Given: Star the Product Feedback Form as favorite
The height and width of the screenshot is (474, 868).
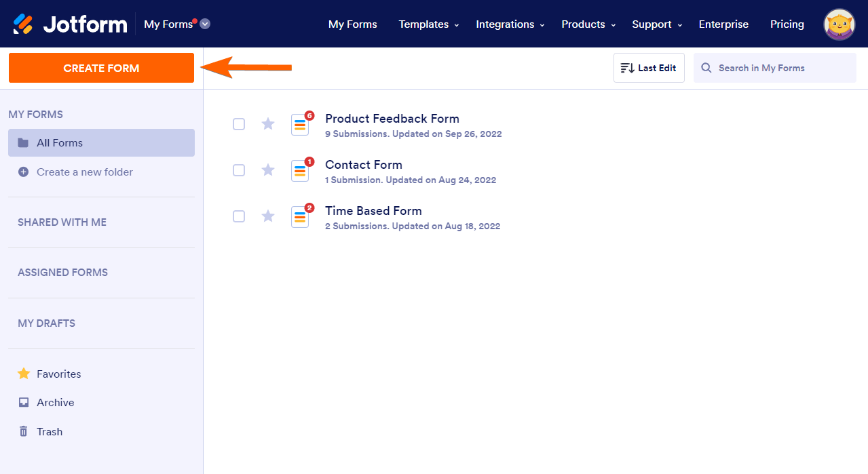Looking at the screenshot, I should coord(268,123).
